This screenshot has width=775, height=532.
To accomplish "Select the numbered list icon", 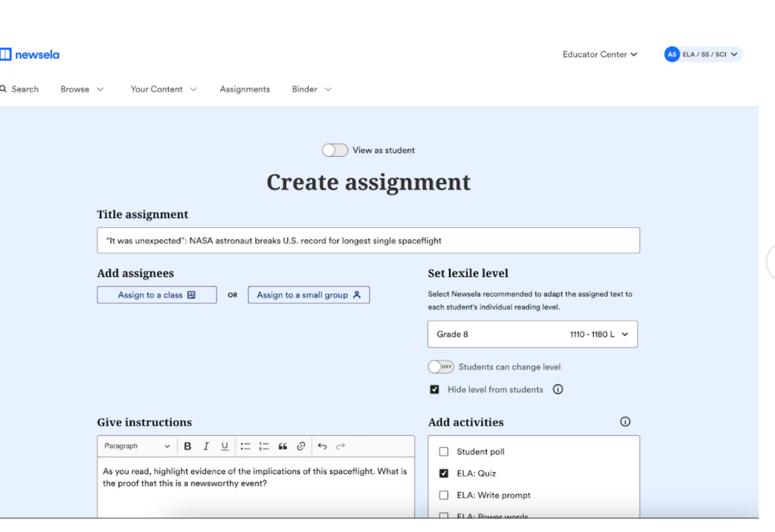I will pyautogui.click(x=263, y=446).
